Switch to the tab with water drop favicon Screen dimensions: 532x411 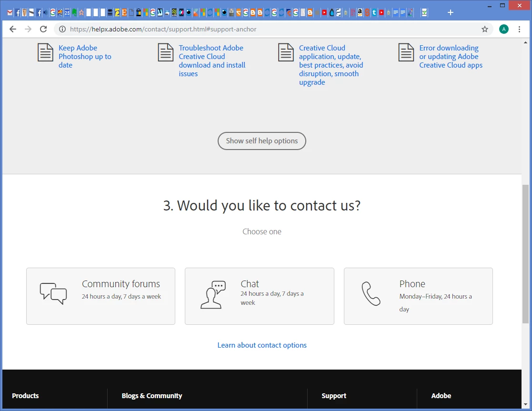coord(331,13)
